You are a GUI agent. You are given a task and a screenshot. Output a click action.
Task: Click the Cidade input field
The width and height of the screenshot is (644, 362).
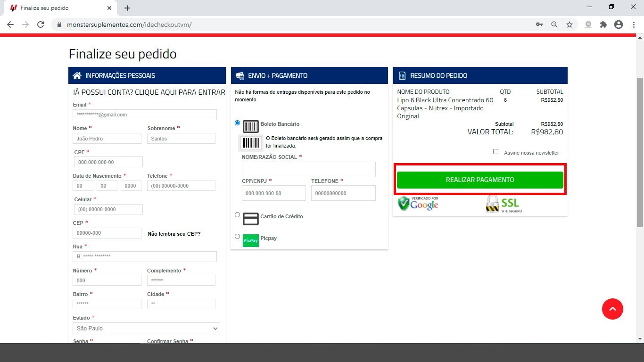pos(181,304)
